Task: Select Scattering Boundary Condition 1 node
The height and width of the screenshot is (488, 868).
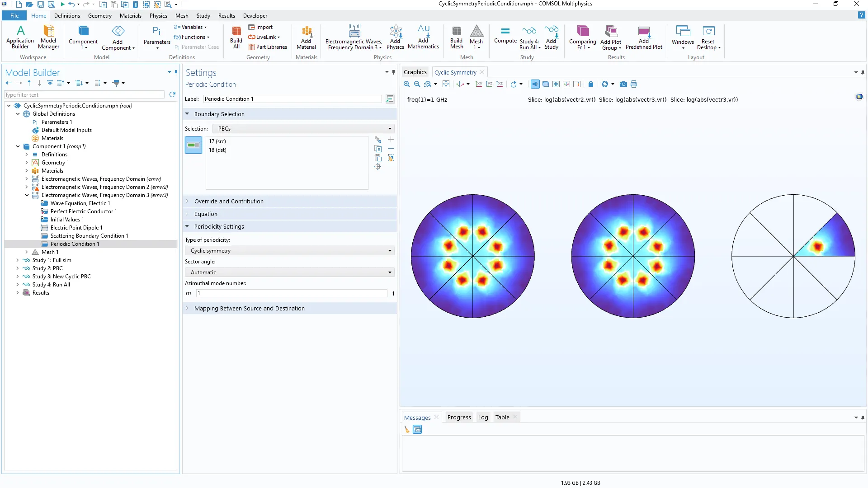Action: [x=89, y=236]
